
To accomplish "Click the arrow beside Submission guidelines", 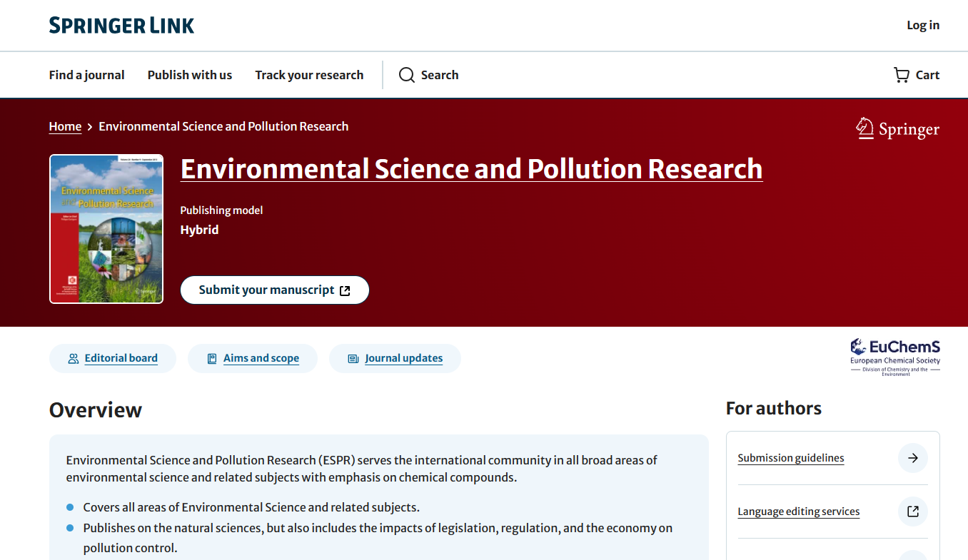I will [x=913, y=458].
